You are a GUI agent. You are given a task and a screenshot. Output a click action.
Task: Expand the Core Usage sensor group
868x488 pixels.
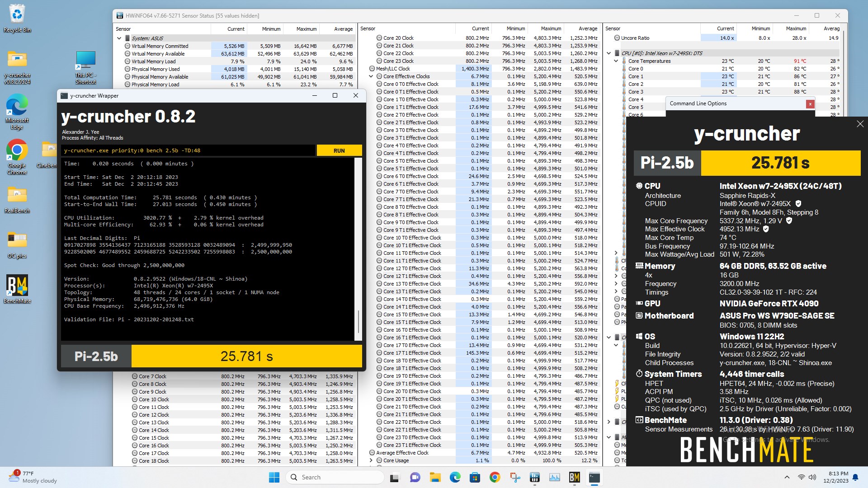pyautogui.click(x=371, y=460)
